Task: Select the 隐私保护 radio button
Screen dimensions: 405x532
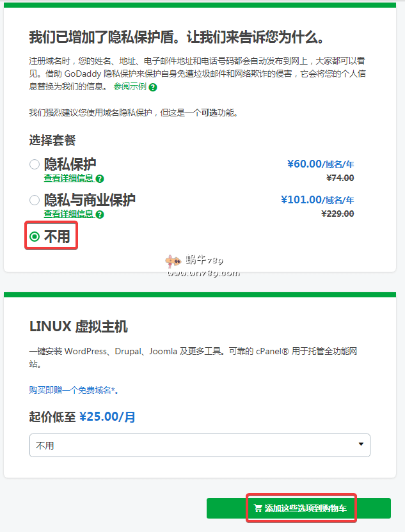Action: (35, 164)
